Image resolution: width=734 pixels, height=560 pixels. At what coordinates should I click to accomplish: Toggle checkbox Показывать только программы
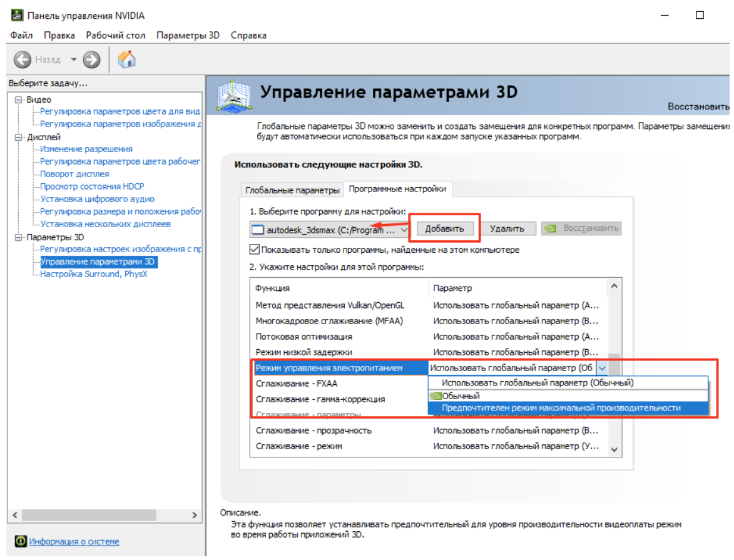pos(255,250)
